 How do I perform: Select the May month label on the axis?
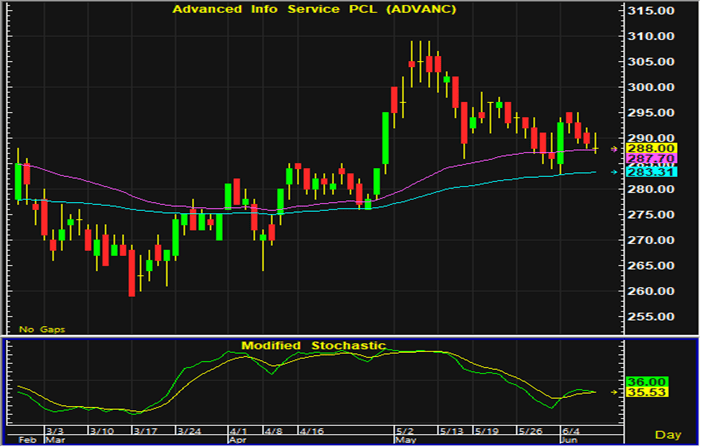(x=404, y=440)
